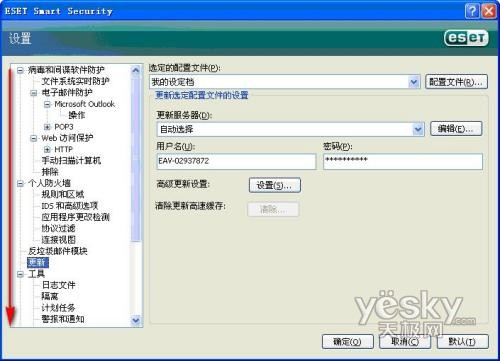Restore defaults with 默认(T) button
The width and height of the screenshot is (500, 361).
463,342
